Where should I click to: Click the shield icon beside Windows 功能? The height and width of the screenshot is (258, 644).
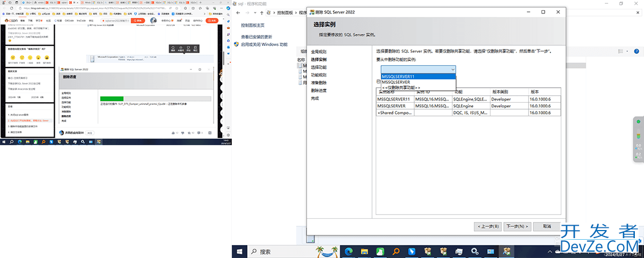tap(237, 45)
